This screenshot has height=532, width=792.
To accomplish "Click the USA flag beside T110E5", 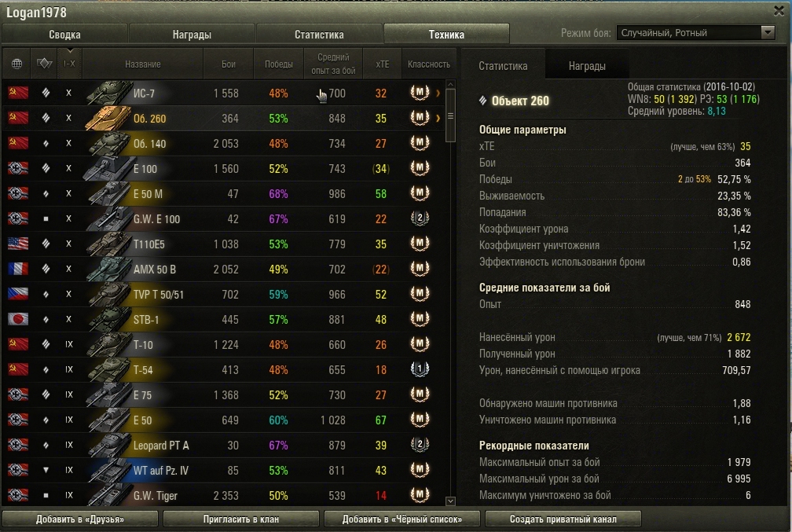I will [18, 244].
